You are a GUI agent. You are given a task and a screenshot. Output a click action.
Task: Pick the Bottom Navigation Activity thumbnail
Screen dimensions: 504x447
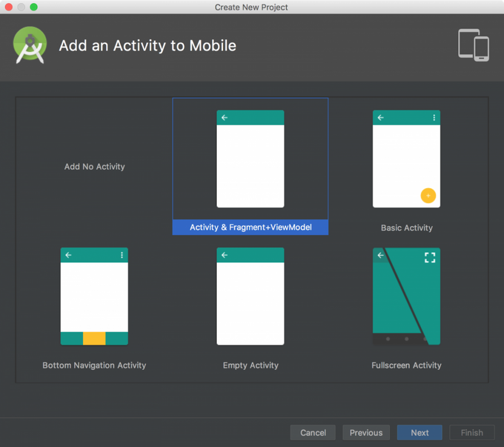(x=94, y=296)
